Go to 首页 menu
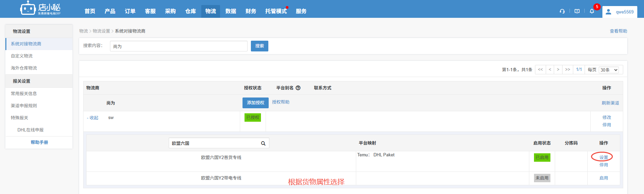 coord(90,11)
